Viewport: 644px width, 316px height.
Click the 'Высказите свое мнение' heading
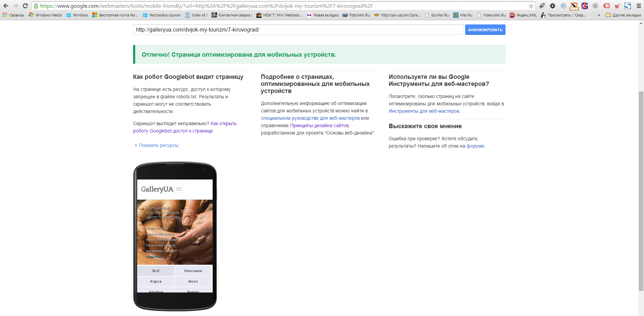click(x=425, y=126)
